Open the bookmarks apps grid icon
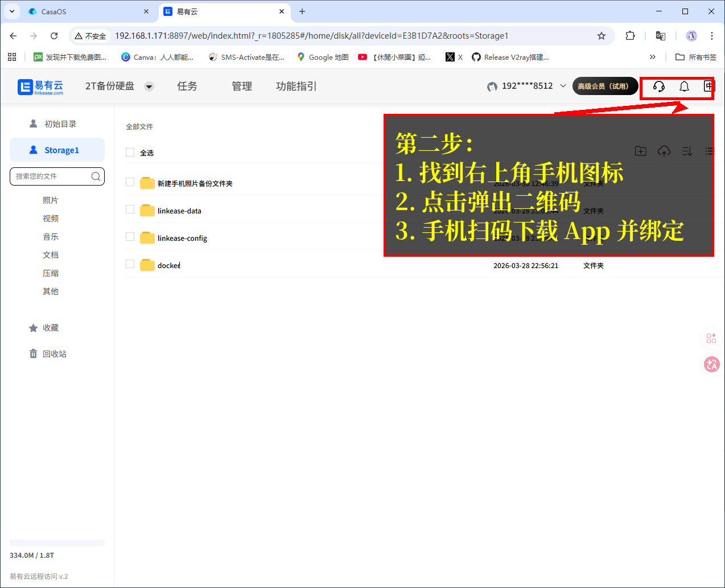The width and height of the screenshot is (725, 588). pos(12,57)
